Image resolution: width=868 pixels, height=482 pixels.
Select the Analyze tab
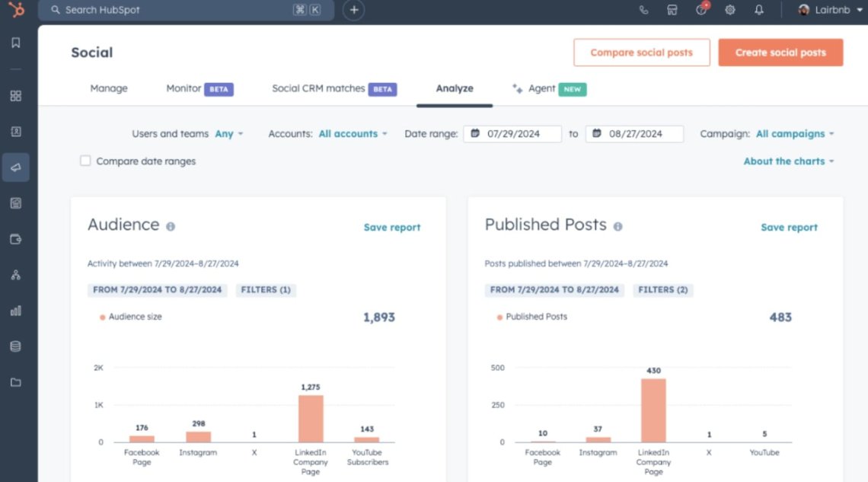pyautogui.click(x=455, y=88)
